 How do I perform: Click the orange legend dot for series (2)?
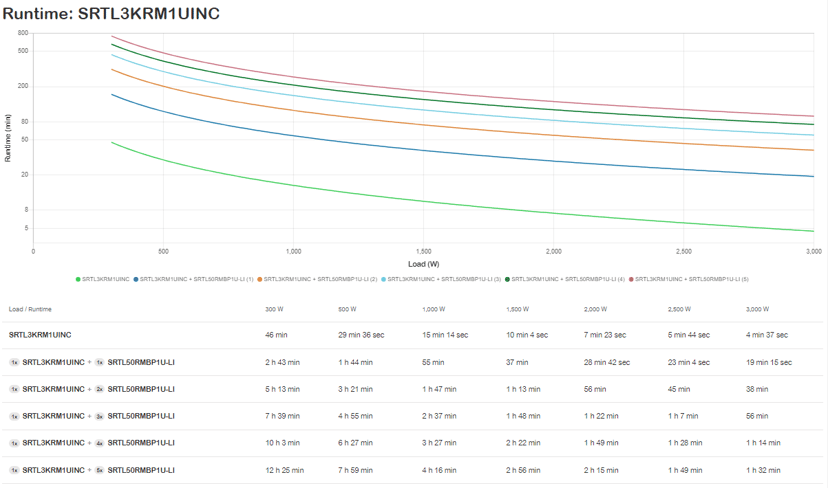click(x=259, y=279)
